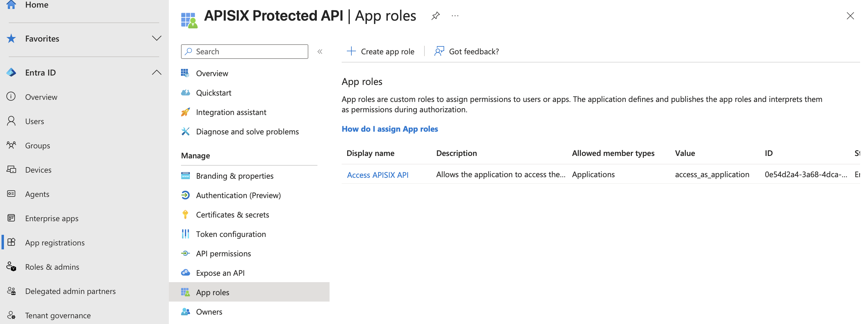Image resolution: width=868 pixels, height=324 pixels.
Task: Open the How do I assign App roles link
Action: click(x=390, y=129)
